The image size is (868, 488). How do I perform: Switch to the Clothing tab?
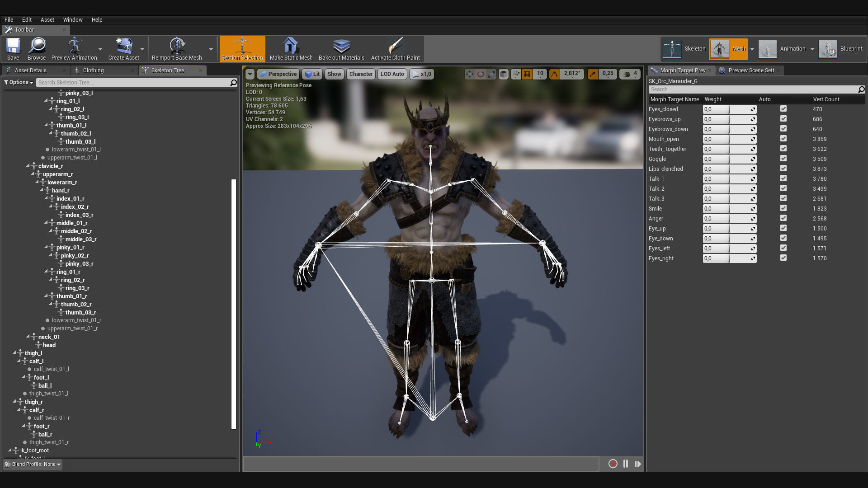(x=93, y=70)
